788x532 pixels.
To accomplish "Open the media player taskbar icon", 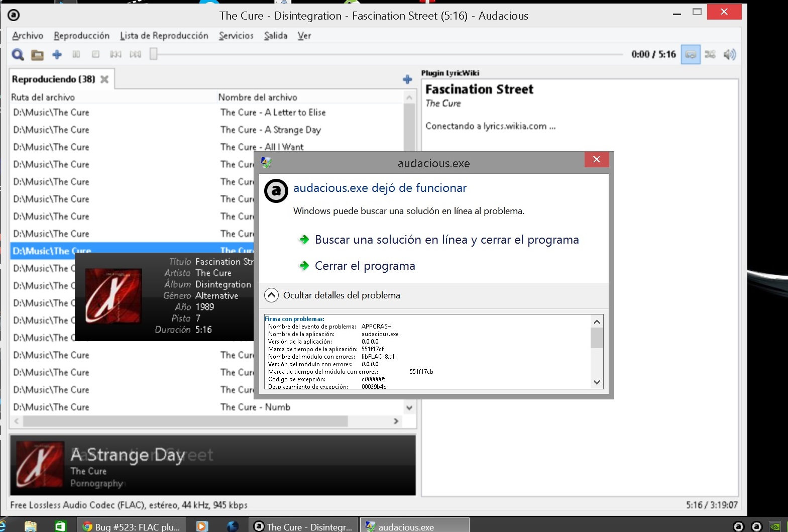I will click(x=202, y=526).
